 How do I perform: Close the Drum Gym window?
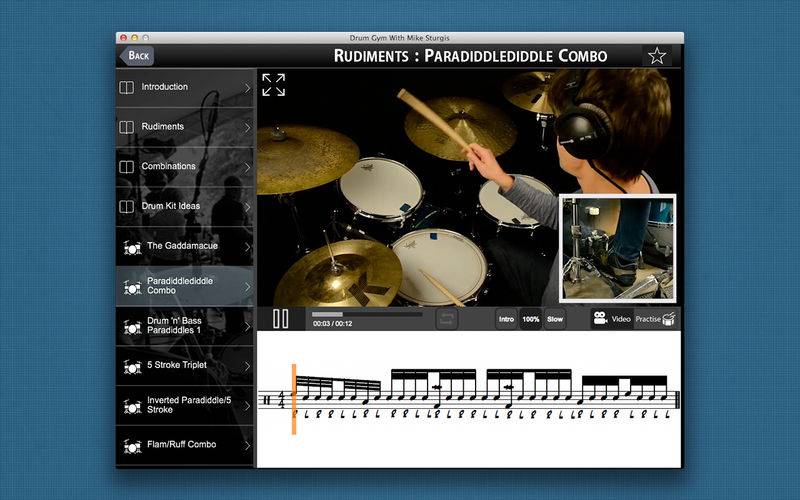pyautogui.click(x=123, y=38)
